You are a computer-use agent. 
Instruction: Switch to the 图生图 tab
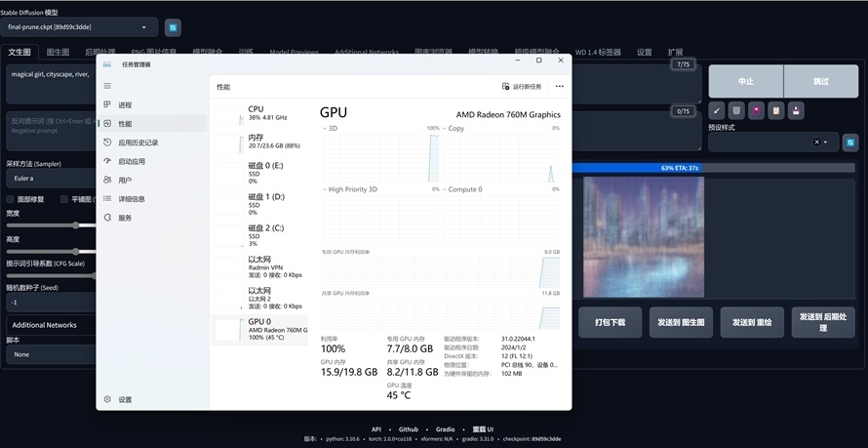pyautogui.click(x=58, y=52)
